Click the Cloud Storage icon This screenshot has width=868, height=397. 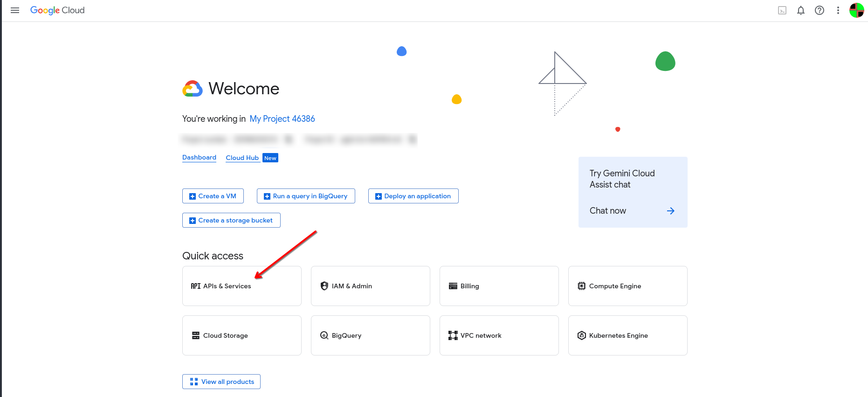pyautogui.click(x=196, y=335)
